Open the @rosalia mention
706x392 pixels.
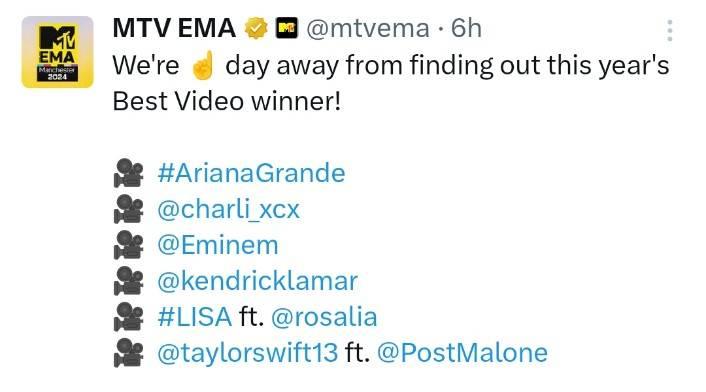tap(324, 316)
